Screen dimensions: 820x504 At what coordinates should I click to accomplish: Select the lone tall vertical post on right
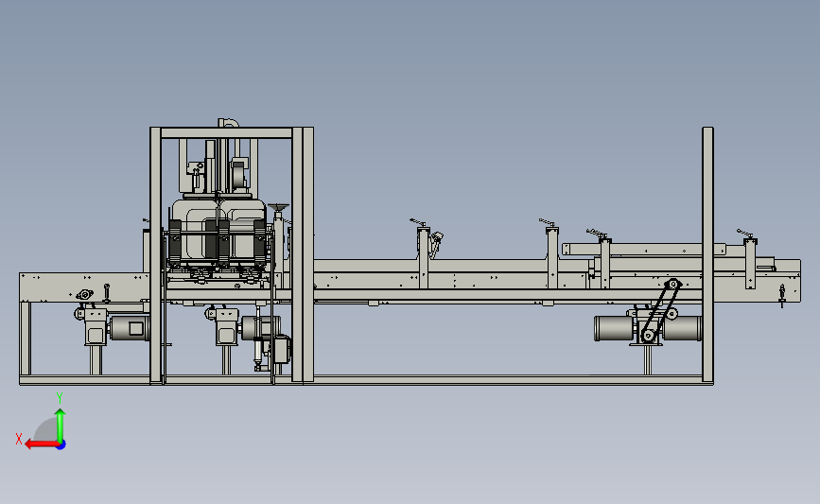pos(707,255)
